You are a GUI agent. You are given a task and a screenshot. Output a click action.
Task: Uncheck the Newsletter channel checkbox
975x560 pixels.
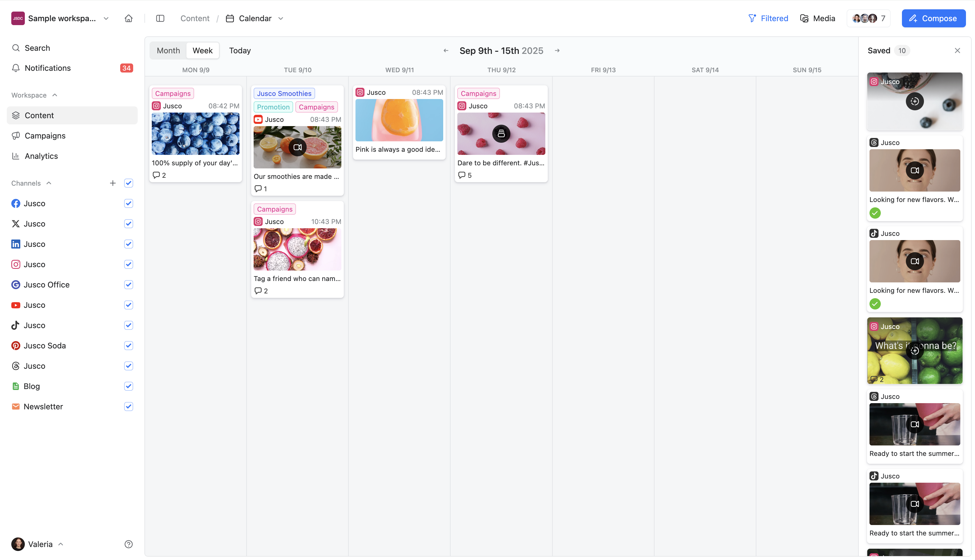click(128, 406)
